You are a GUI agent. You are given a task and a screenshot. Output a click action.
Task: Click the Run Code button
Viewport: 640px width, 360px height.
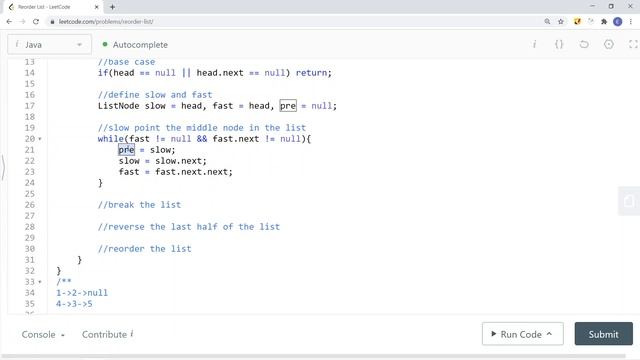(x=522, y=334)
